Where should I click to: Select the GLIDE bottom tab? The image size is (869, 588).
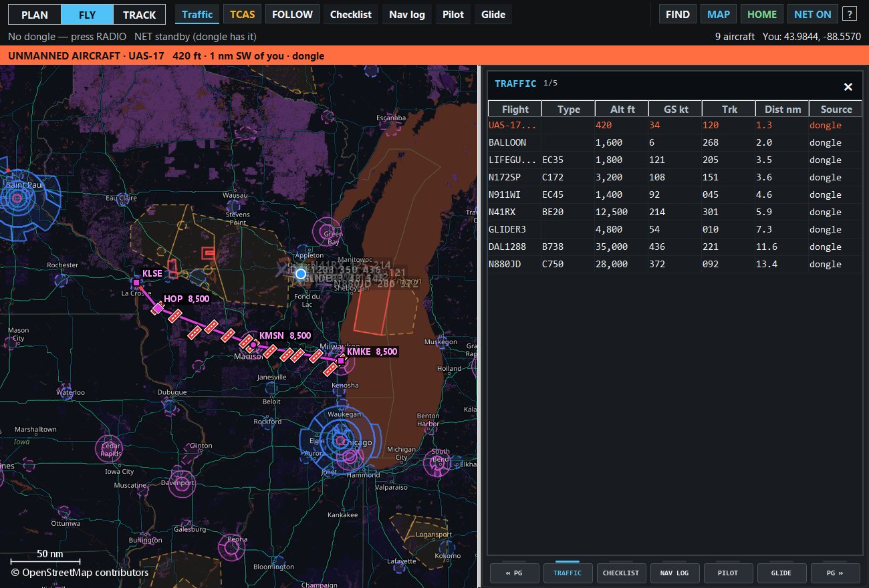[x=781, y=573]
